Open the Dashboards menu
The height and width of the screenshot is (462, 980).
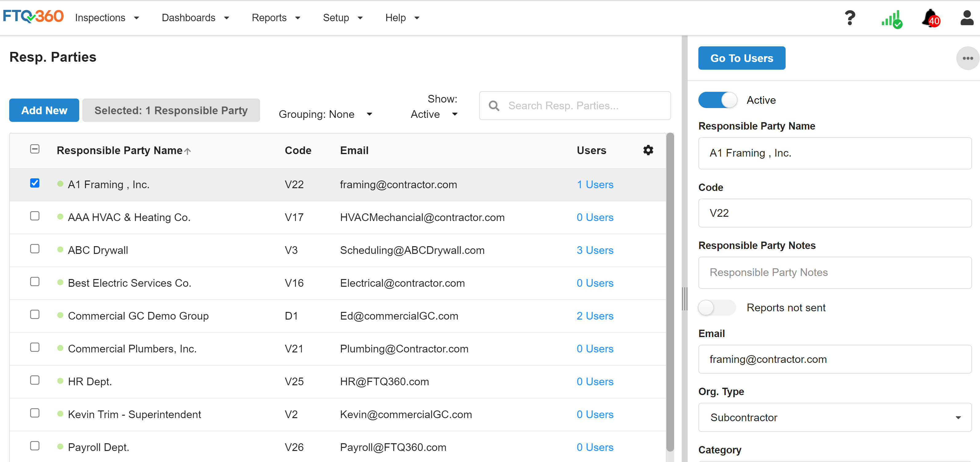point(195,18)
